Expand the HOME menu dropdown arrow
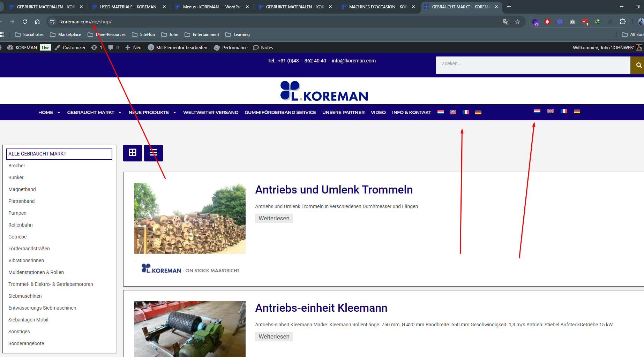 coord(59,113)
